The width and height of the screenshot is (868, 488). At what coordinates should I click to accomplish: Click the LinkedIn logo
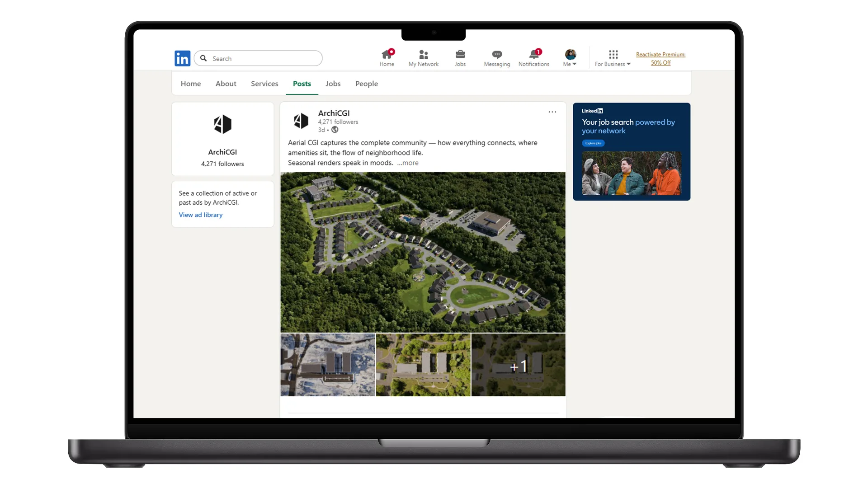[182, 58]
